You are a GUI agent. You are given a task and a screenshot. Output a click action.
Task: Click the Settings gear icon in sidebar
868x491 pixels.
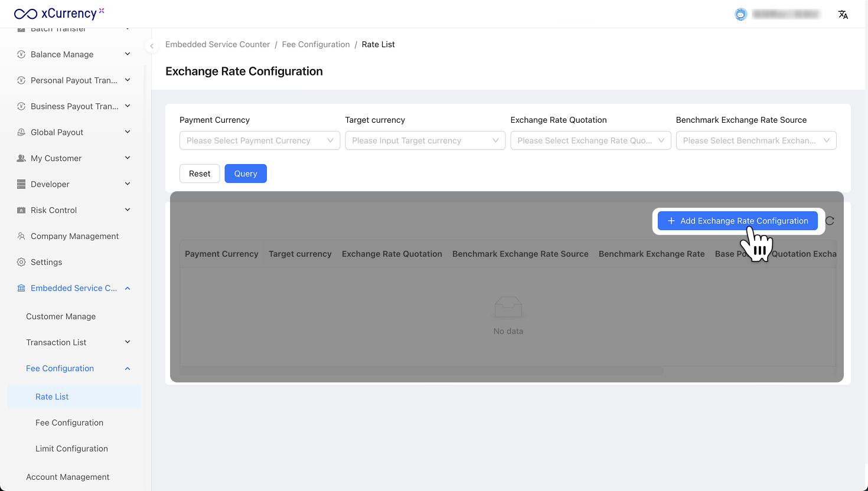click(21, 262)
